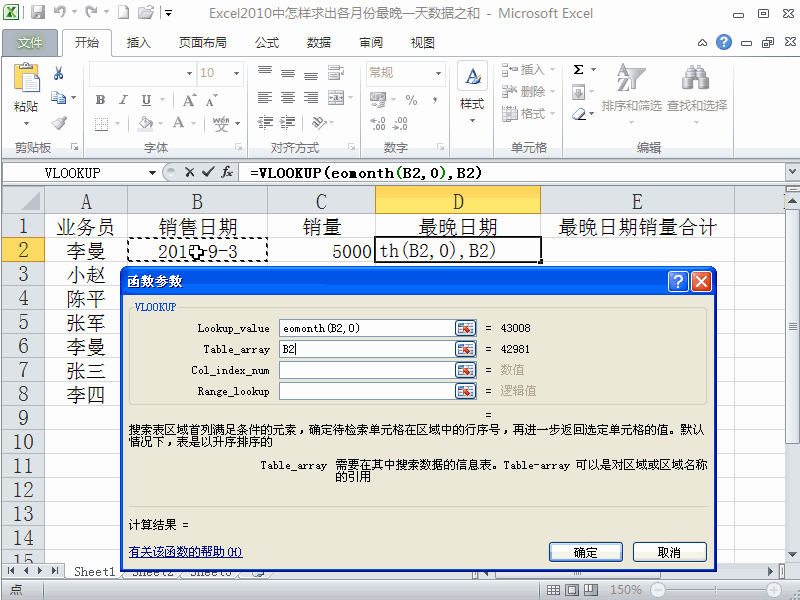Open the File (文件) tab
Image resolution: width=800 pixels, height=600 pixels.
tap(30, 43)
